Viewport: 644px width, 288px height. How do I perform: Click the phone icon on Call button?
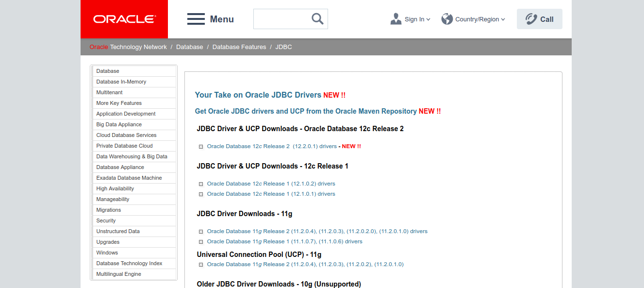(x=531, y=19)
